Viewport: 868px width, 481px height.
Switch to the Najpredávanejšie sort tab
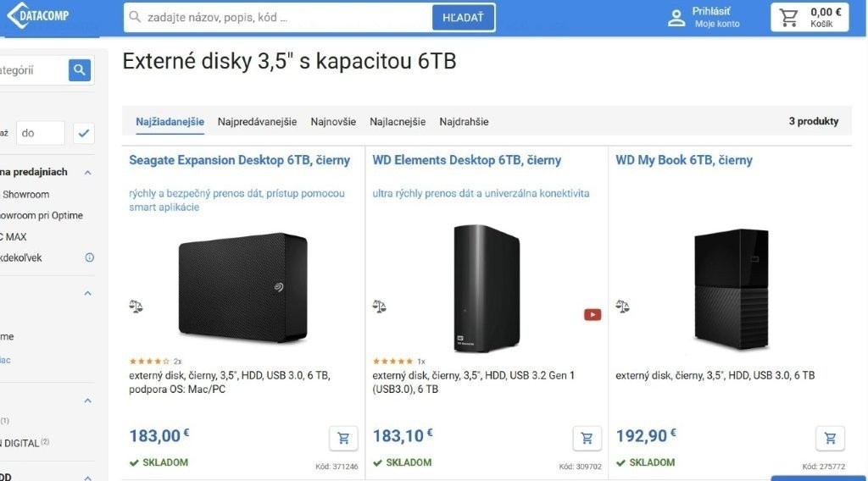point(257,121)
